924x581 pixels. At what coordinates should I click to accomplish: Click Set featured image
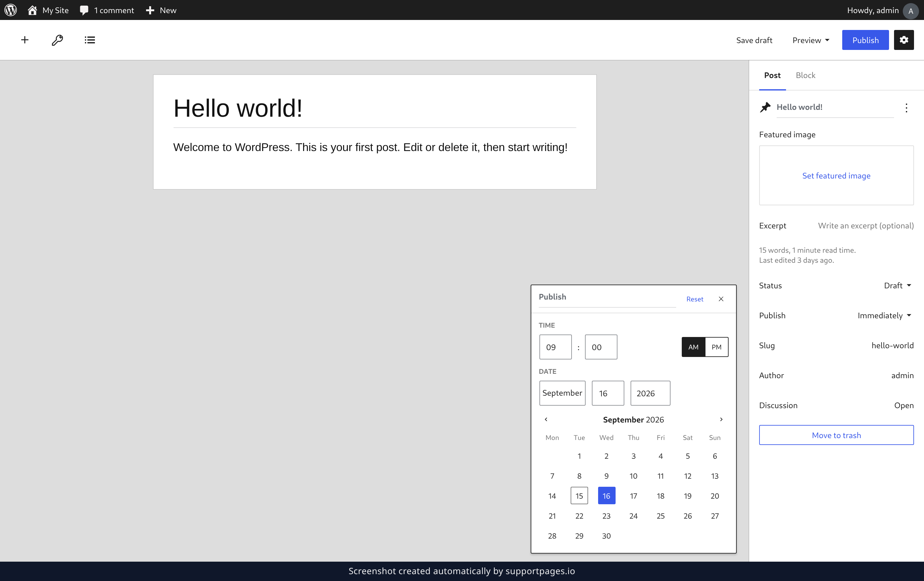click(836, 175)
